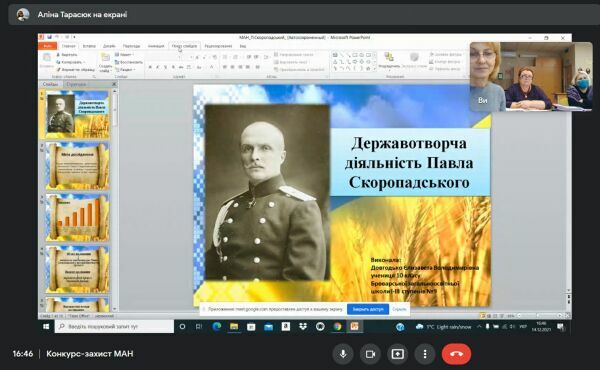The height and width of the screenshot is (370, 600).
Task: Switch to the Главная ribbon tab
Action: point(69,46)
